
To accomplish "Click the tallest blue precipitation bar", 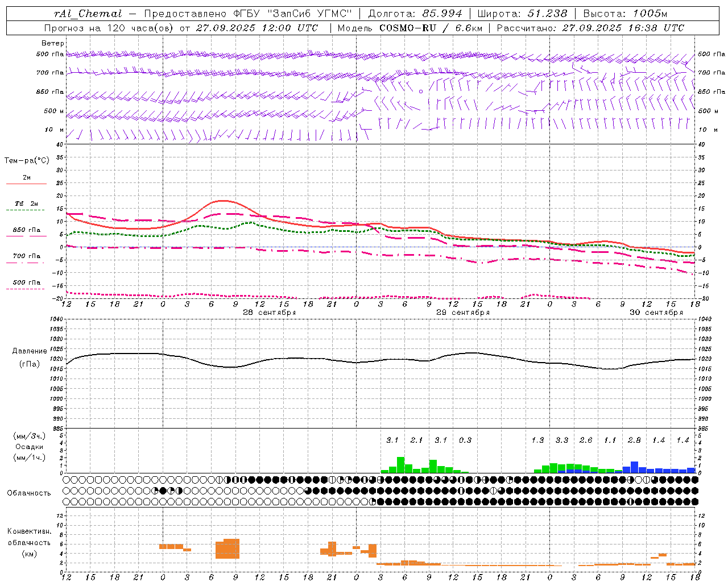I will point(635,467).
